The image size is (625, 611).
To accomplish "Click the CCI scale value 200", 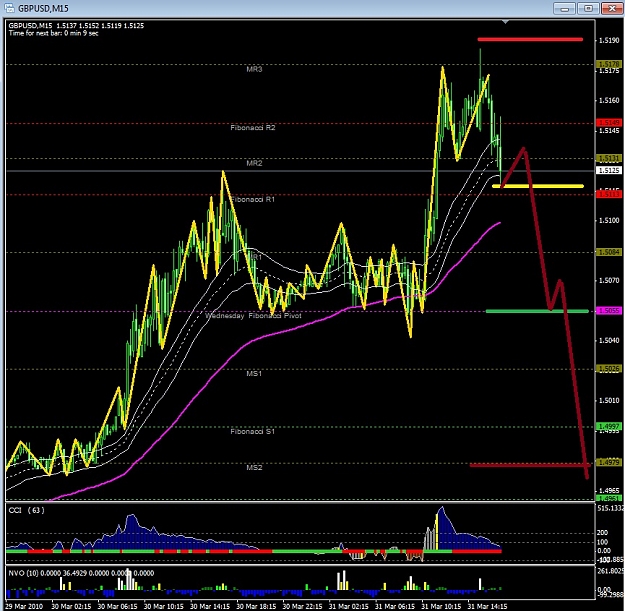I will tap(602, 532).
